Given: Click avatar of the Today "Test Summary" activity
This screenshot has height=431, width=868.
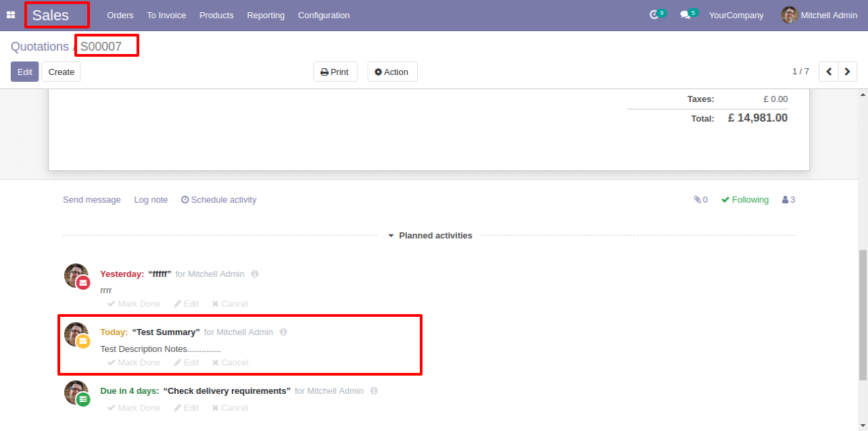Looking at the screenshot, I should [x=76, y=334].
